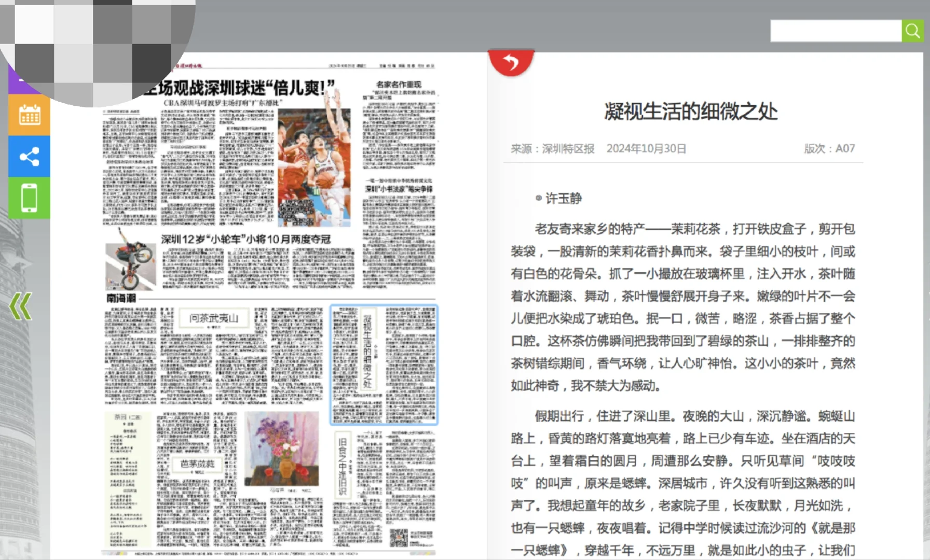Open the poem column 茶园（二首）
The height and width of the screenshot is (560, 930).
pos(128,480)
